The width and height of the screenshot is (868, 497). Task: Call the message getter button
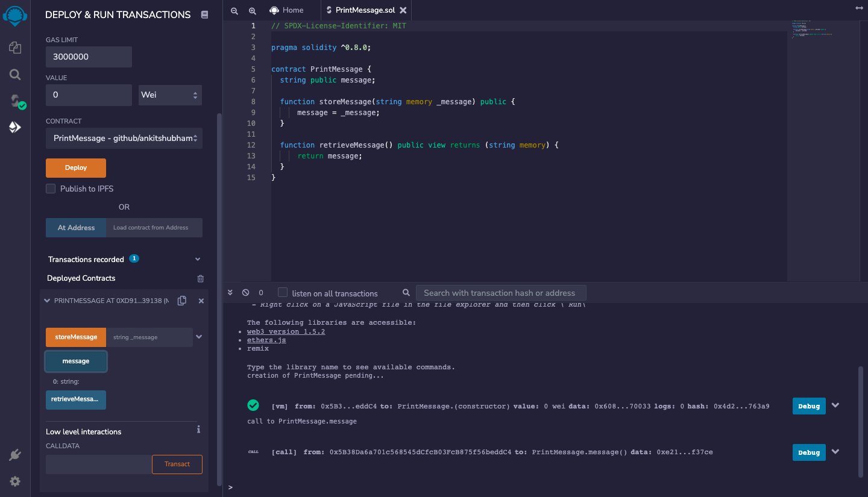76,361
